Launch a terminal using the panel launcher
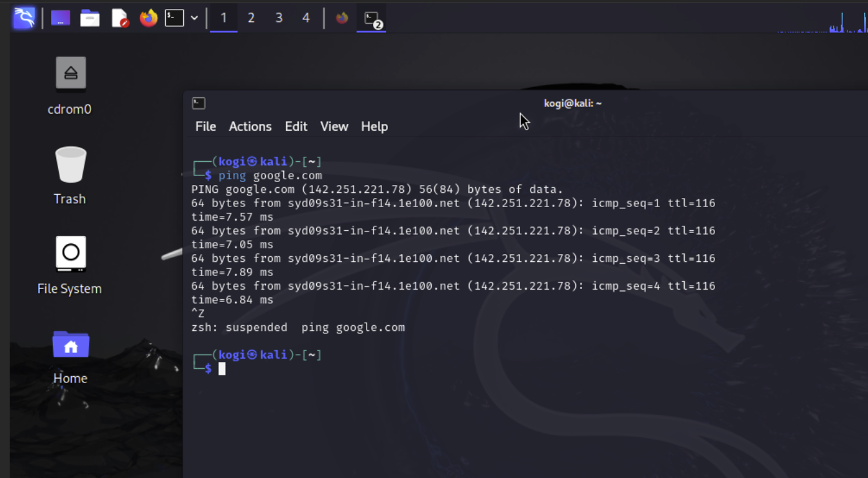Screen dimensions: 868x478 pos(173,18)
